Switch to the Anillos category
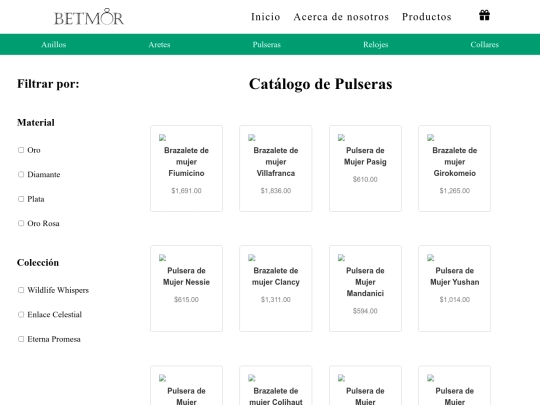Image resolution: width=540 pixels, height=405 pixels. pyautogui.click(x=54, y=44)
